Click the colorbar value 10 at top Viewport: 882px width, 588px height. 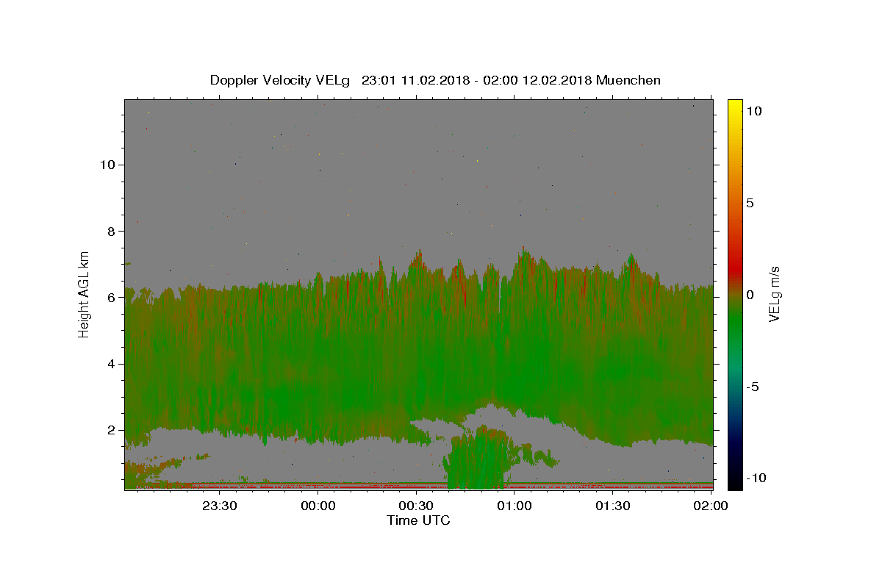click(x=753, y=111)
